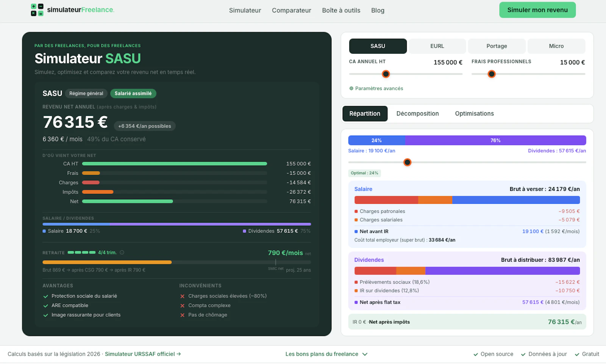Screen dimensions: 606x364
Task: Click the purple square beside Net après flat tax
Action: [356, 302]
